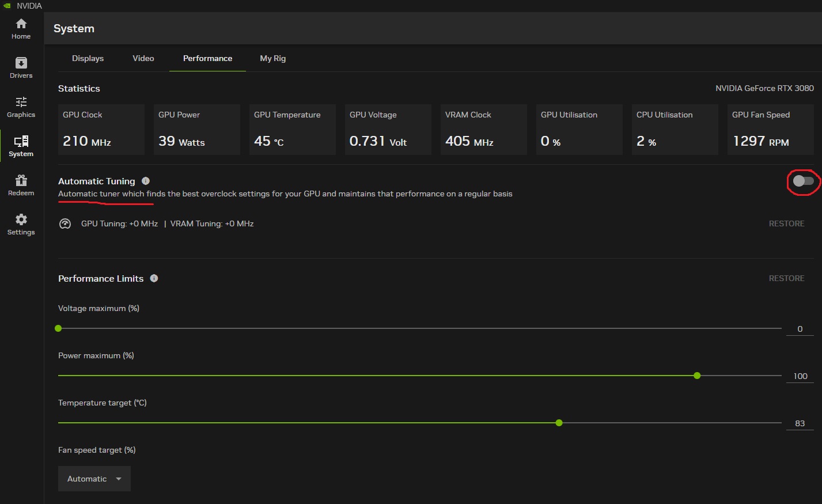
Task: Click the GPU Tuning: +0 MHz text
Action: click(119, 223)
